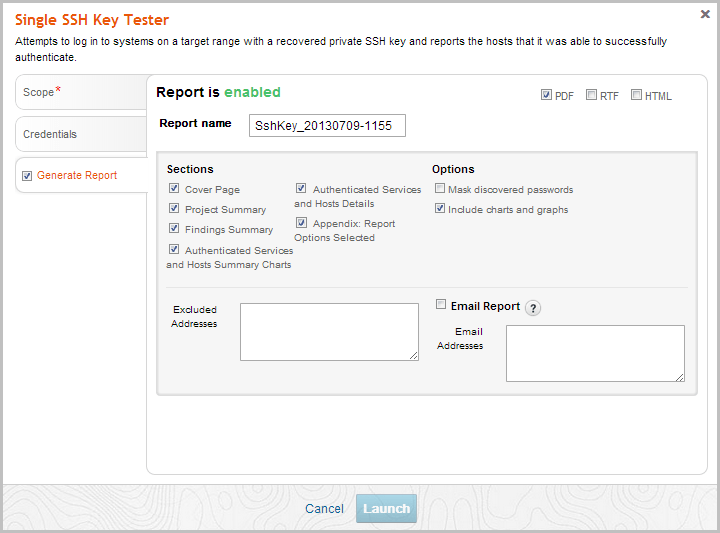Viewport: 720px width, 533px height.
Task: Check the Email Report checkbox
Action: (441, 305)
